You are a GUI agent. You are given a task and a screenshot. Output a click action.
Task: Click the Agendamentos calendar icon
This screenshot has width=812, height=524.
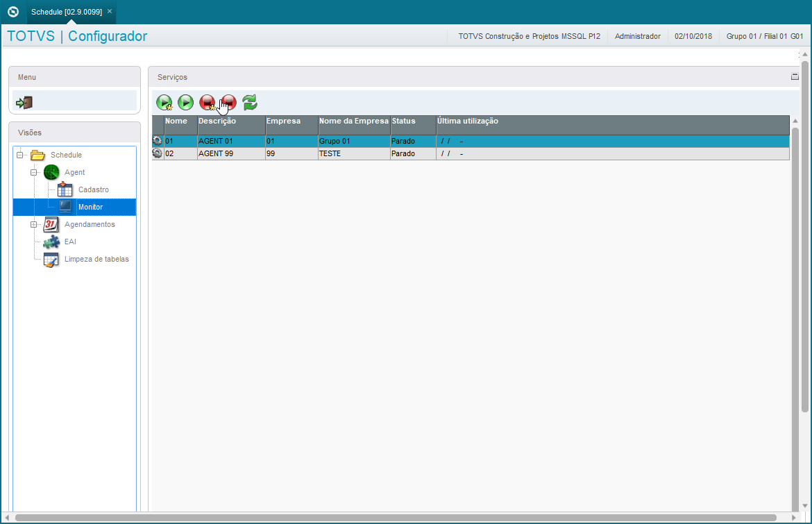tap(51, 224)
